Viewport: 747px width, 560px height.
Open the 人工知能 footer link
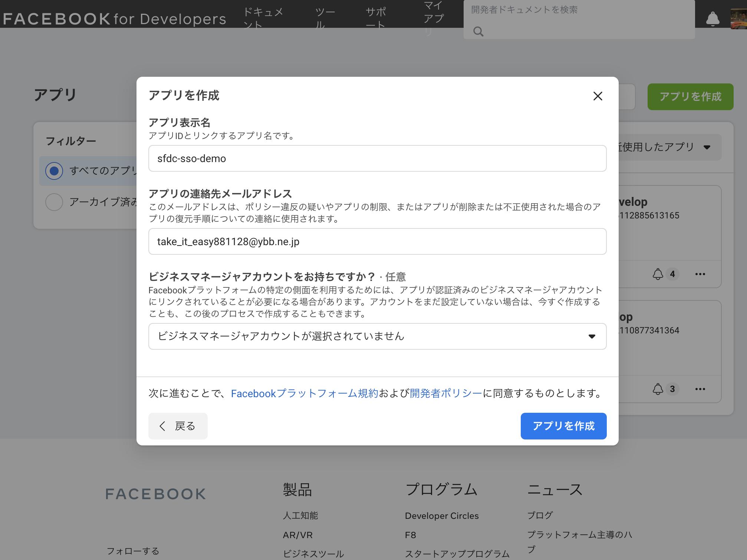300,515
